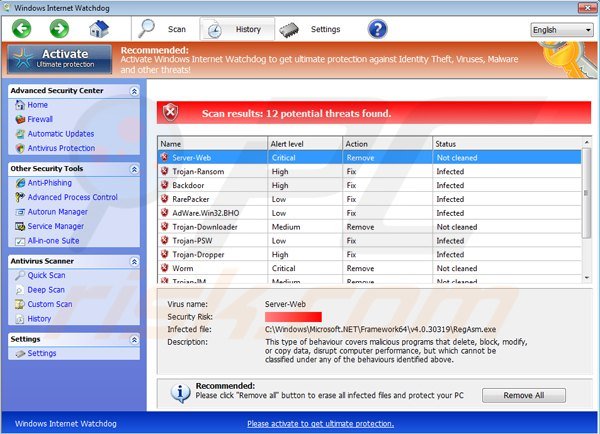Viewport: 600px width, 434px height.
Task: Click Advanced Process Control icon
Action: pyautogui.click(x=20, y=197)
